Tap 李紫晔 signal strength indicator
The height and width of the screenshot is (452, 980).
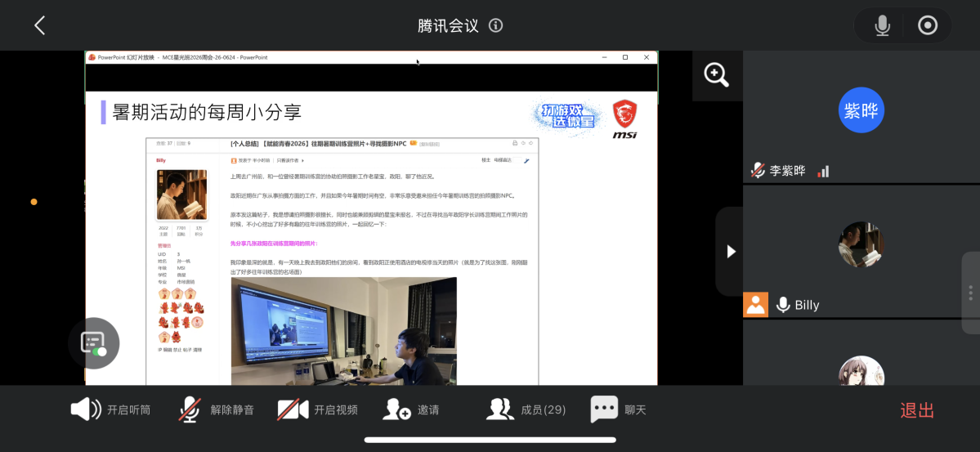point(823,171)
